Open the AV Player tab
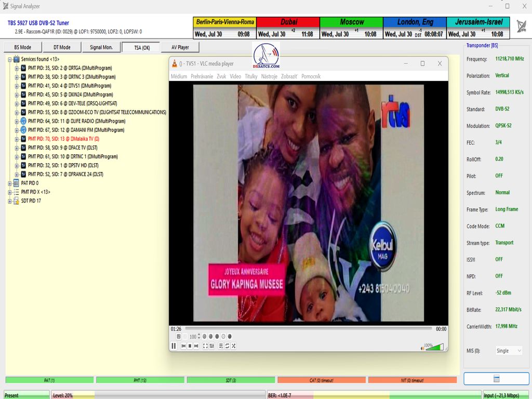This screenshot has height=399, width=532. click(180, 47)
